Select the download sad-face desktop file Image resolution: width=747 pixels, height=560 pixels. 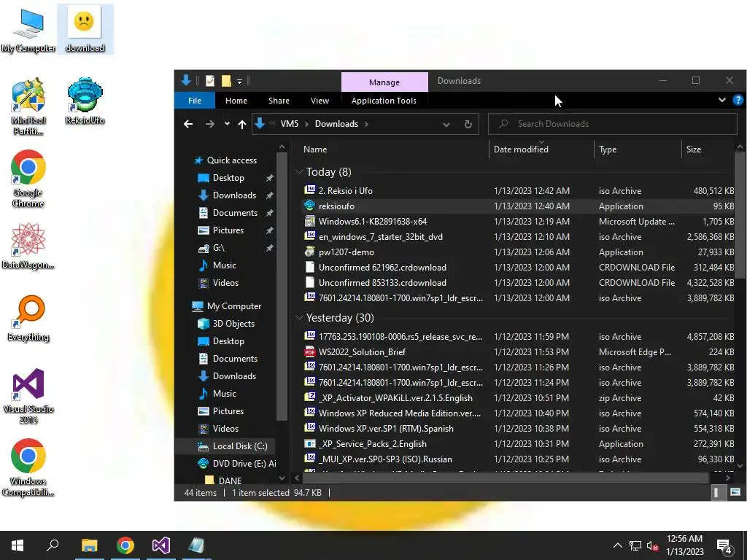(85, 29)
